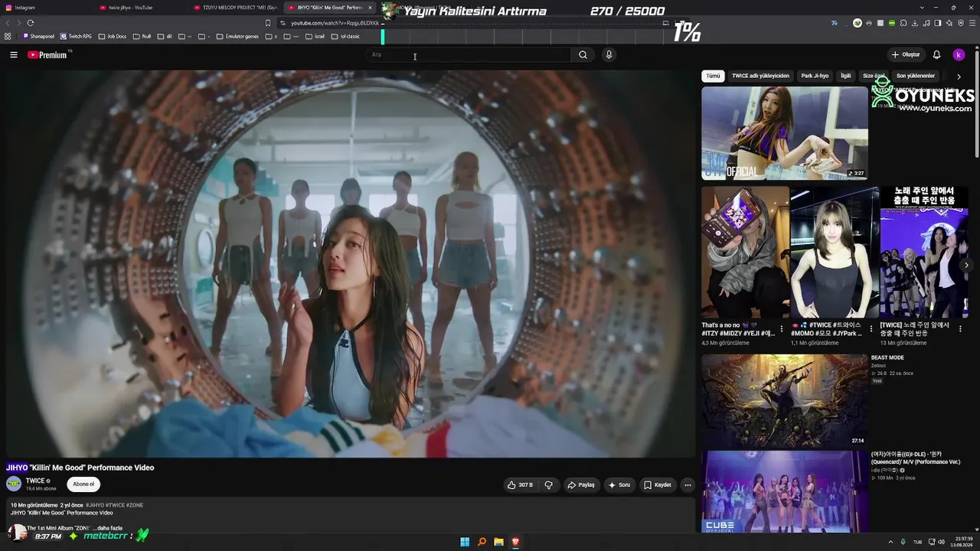Open the TWICE channel name link
Screen dimensions: 980x551
pos(35,481)
